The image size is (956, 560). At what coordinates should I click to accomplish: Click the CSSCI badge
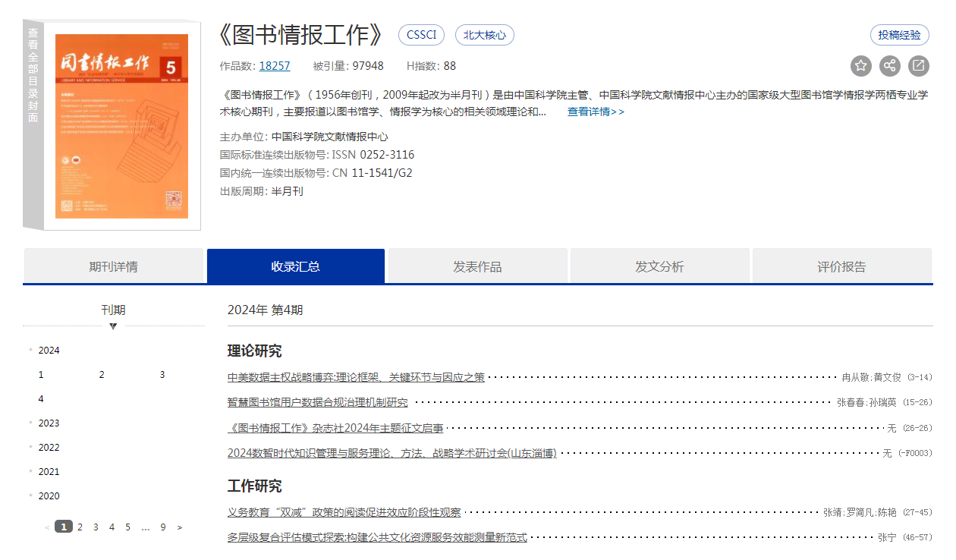tap(421, 35)
